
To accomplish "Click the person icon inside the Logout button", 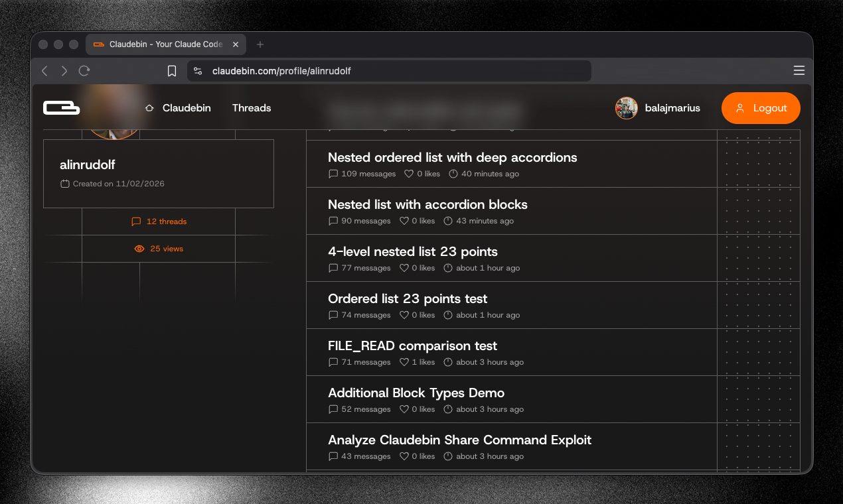I will [x=739, y=108].
